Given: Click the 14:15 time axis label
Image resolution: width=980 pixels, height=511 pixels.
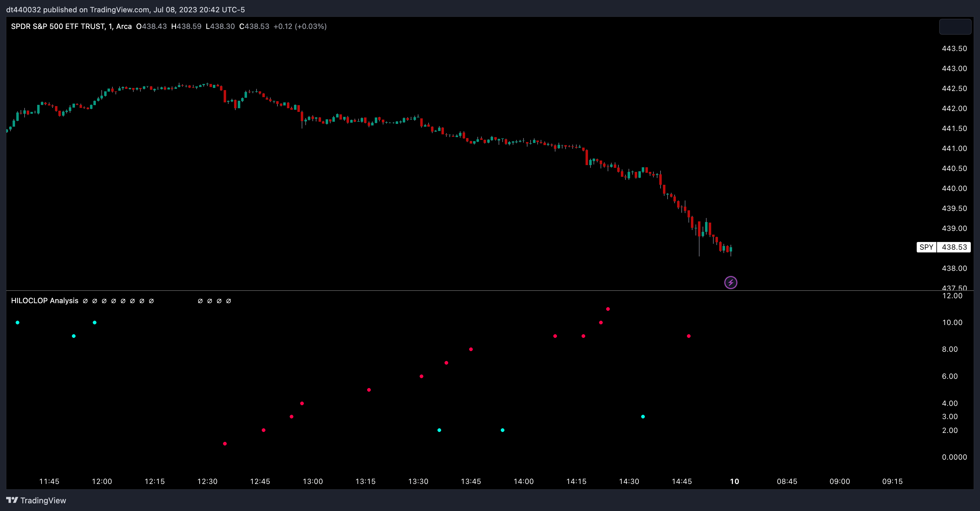Looking at the screenshot, I should click(576, 481).
